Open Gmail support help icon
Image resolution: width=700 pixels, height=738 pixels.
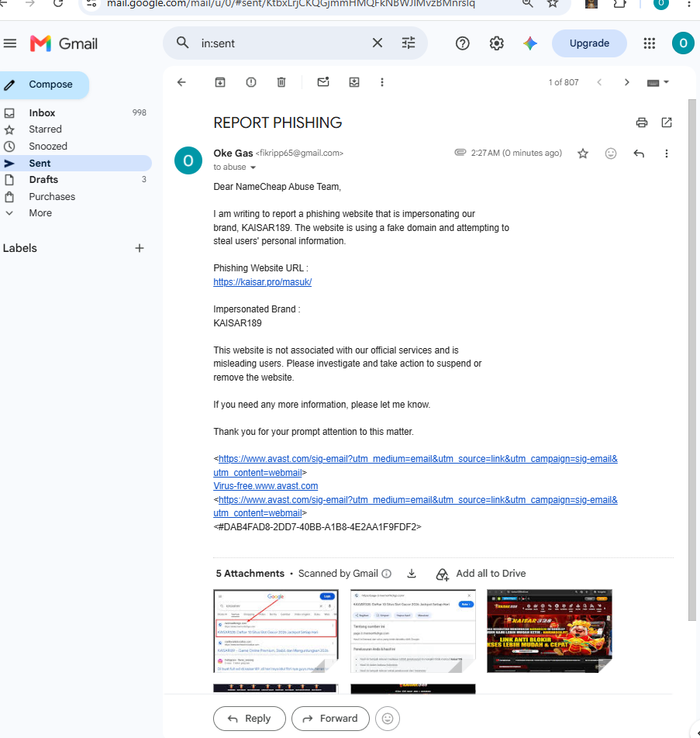(462, 43)
